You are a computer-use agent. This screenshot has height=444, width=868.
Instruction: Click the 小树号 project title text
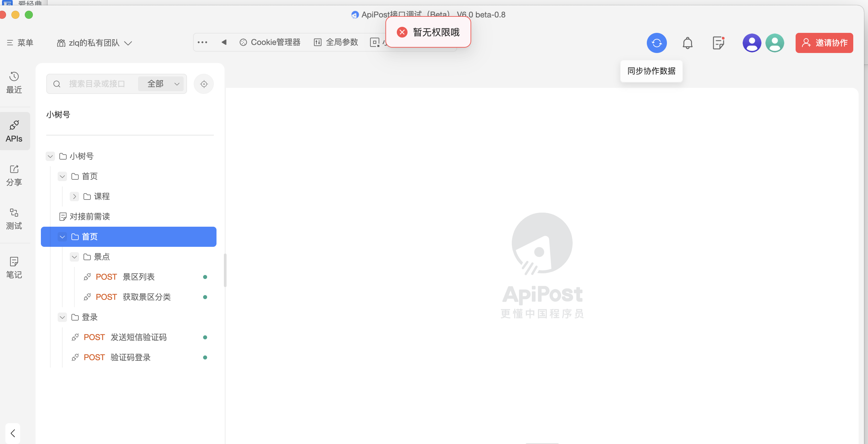click(58, 115)
